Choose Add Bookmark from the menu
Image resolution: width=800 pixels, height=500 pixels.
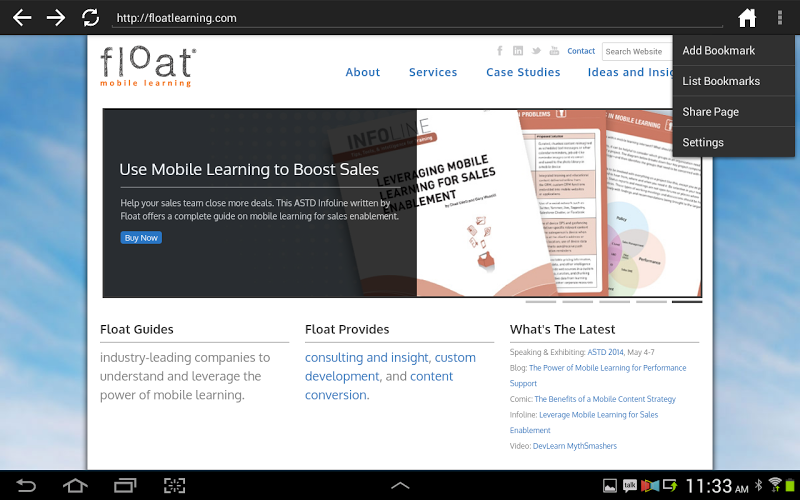click(734, 51)
